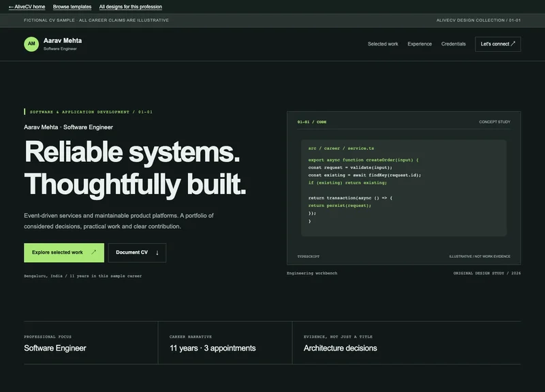Click the Let's connect button
The height and width of the screenshot is (392, 545).
point(498,44)
